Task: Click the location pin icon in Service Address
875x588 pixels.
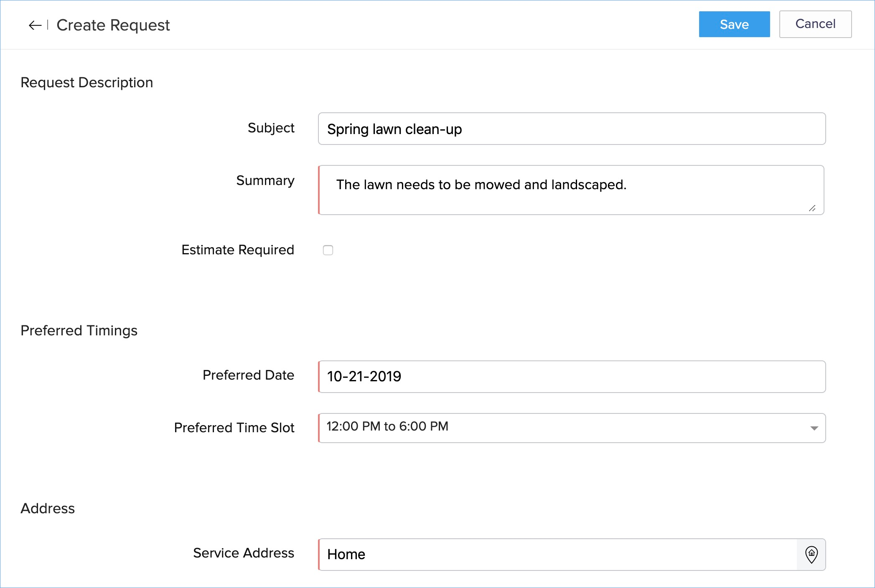Action: (811, 555)
